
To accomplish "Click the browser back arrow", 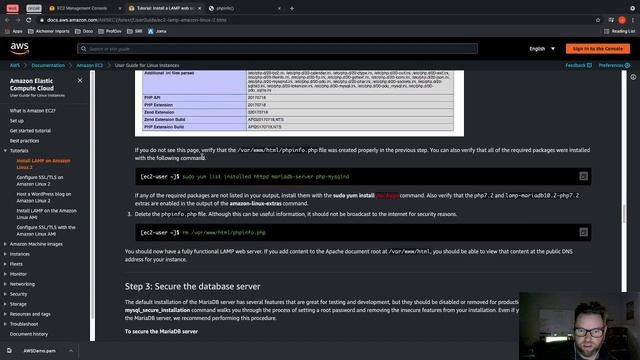I will tap(7, 20).
